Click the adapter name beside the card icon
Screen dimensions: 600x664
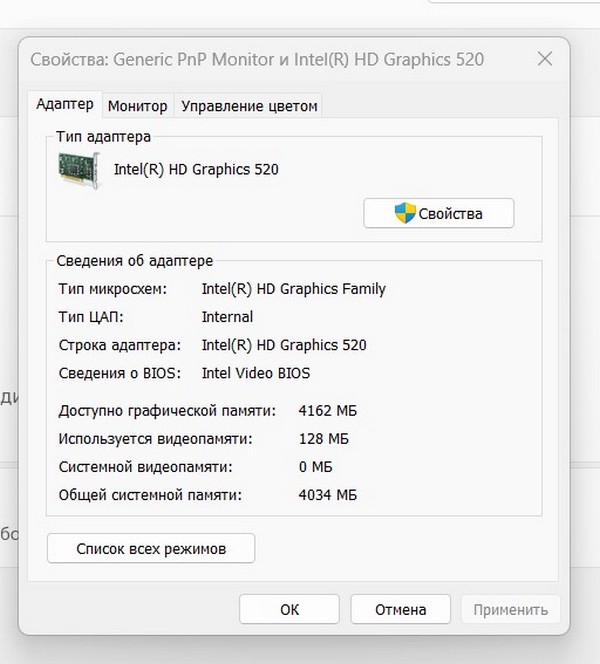coord(196,169)
